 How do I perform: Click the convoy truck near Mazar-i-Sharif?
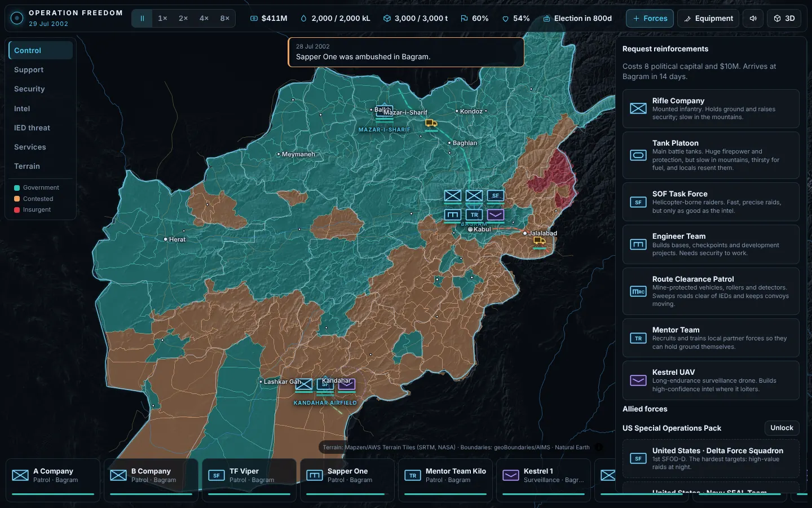pos(431,124)
